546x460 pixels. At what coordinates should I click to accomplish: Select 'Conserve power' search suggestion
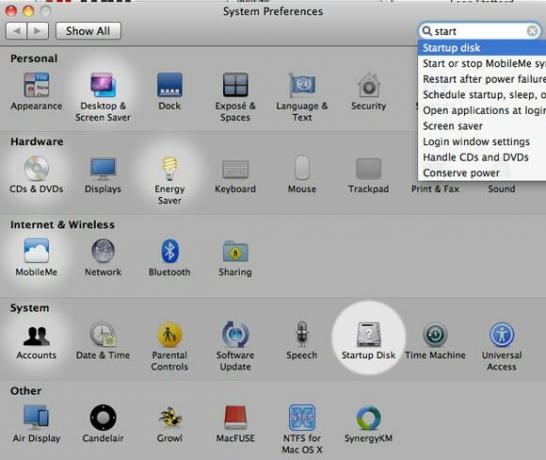click(482, 173)
